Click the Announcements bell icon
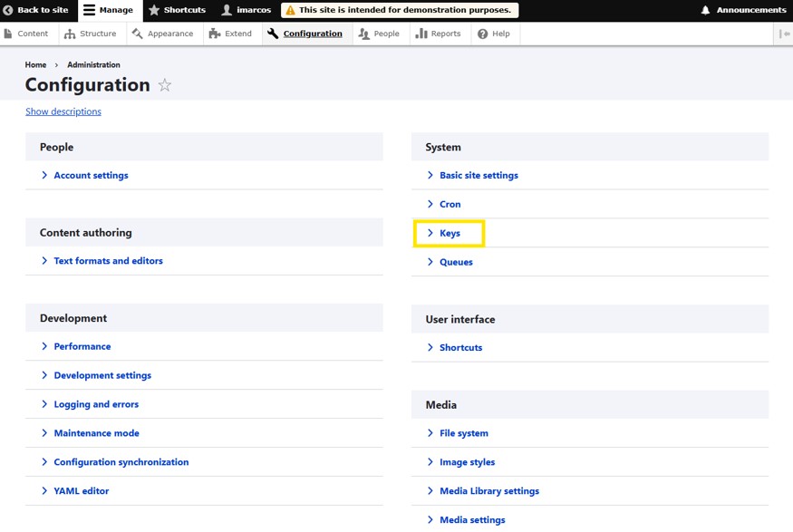Screen dimensions: 793x532 705,10
